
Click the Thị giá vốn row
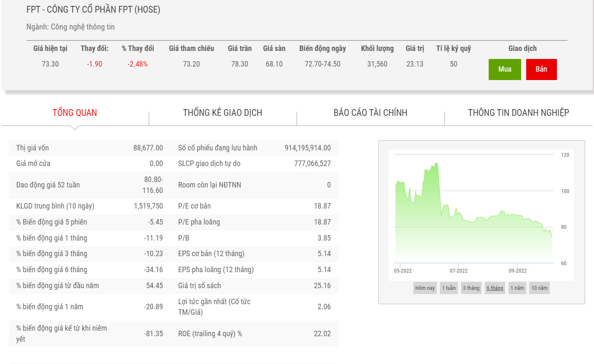(89, 148)
